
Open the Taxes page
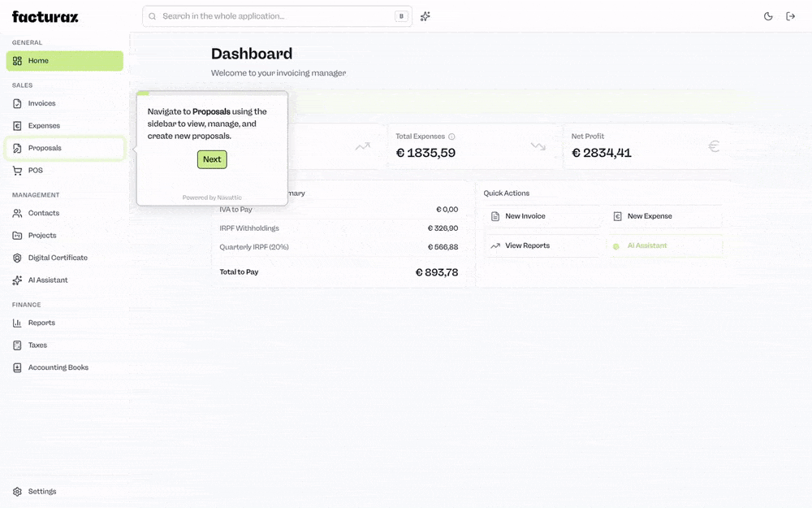(x=65, y=345)
